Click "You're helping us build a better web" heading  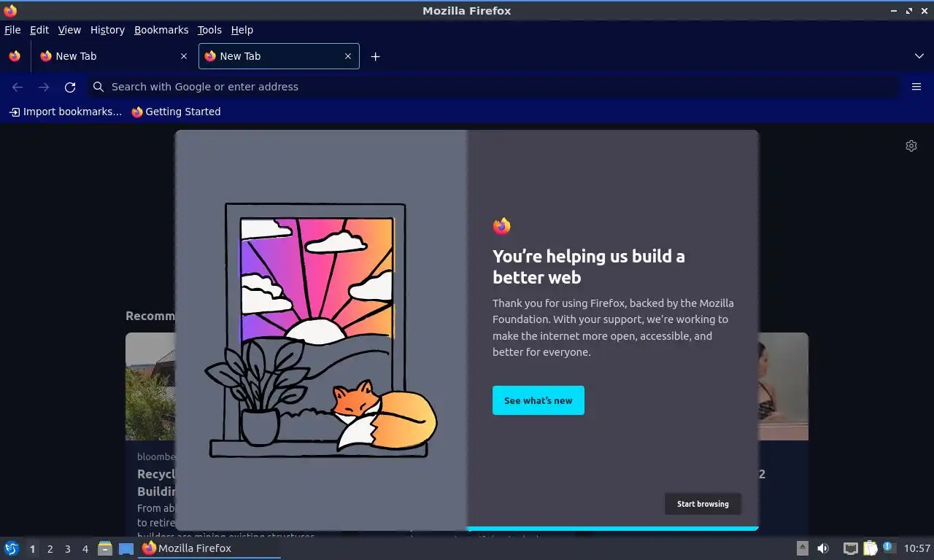click(589, 266)
